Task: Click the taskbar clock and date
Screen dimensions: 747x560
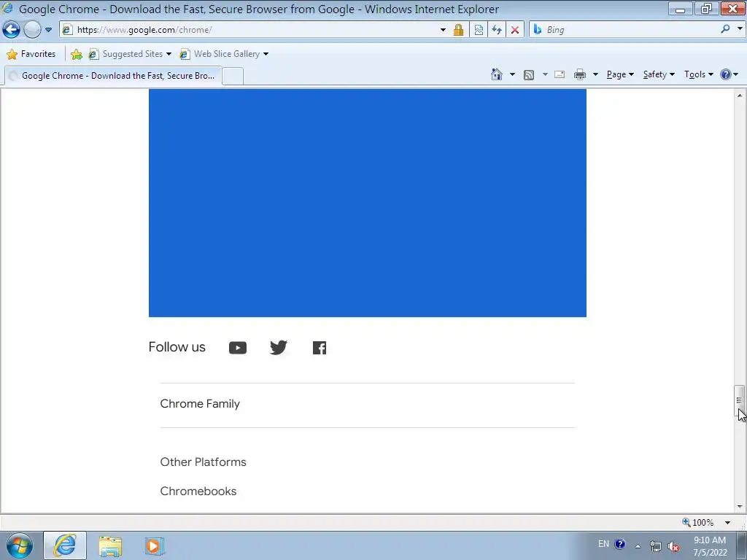Action: tap(710, 546)
